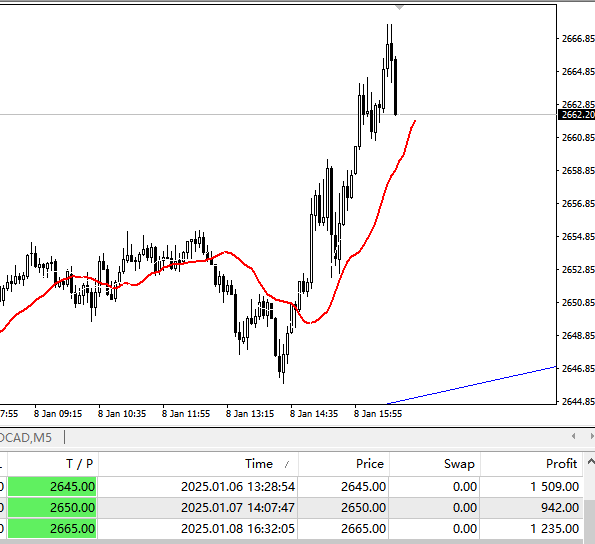595x544 pixels.
Task: Select trade row timed 2025.01.07 14:07:47
Action: tap(291, 508)
